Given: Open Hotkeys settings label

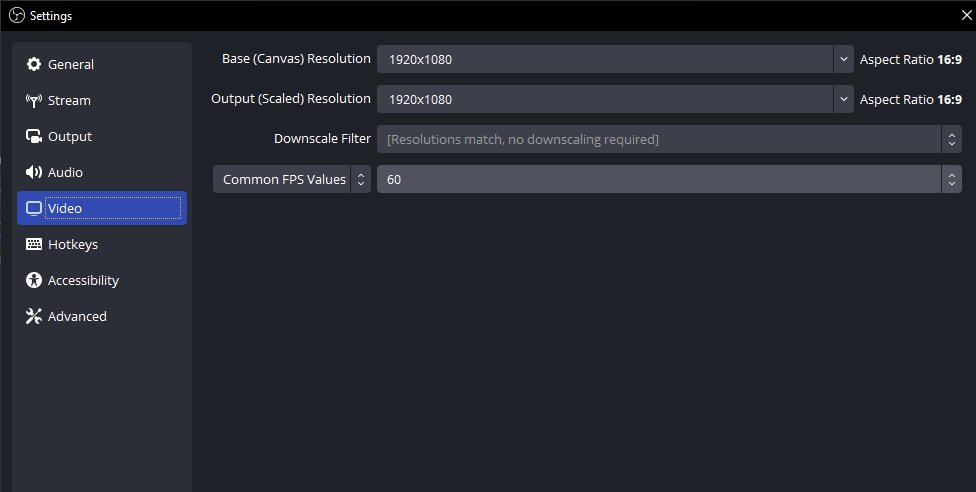Looking at the screenshot, I should 73,245.
